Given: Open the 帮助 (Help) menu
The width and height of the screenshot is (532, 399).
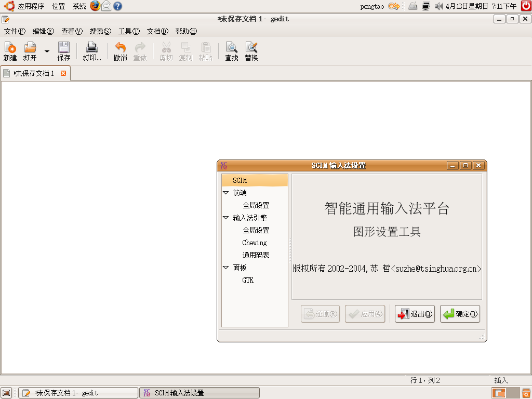Looking at the screenshot, I should 186,31.
